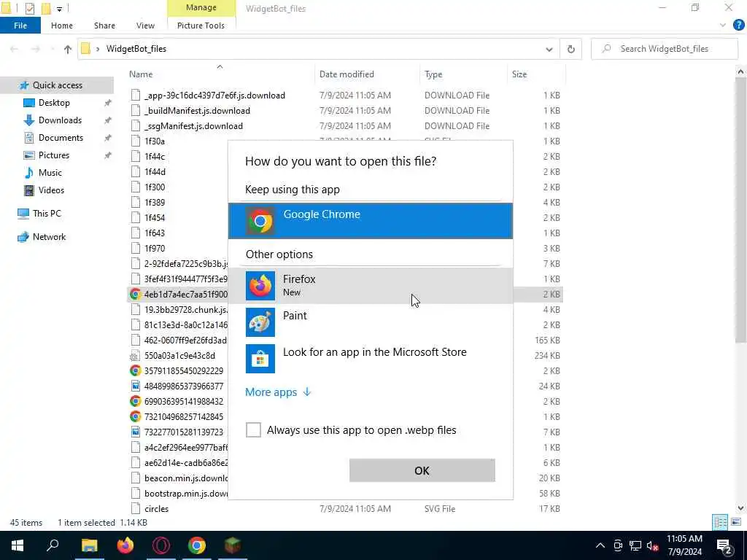Click the Manage contextual tab
The height and width of the screenshot is (560, 747).
coord(201,7)
